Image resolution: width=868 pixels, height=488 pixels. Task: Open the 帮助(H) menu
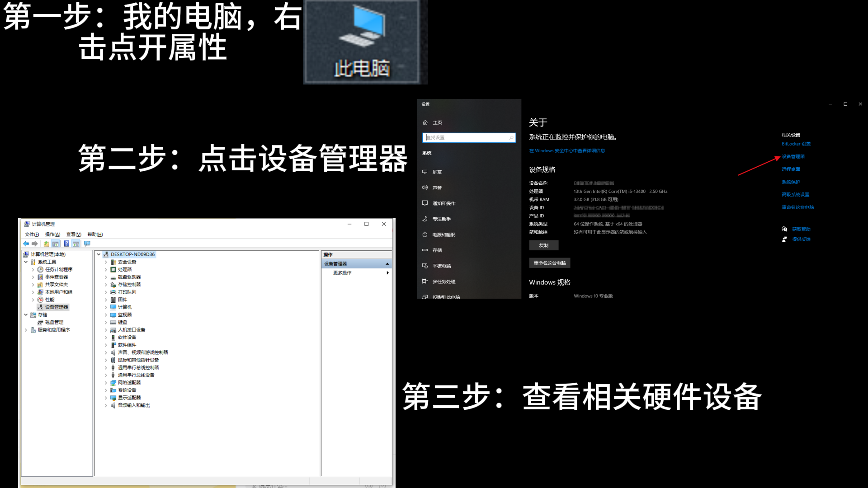[x=95, y=235]
